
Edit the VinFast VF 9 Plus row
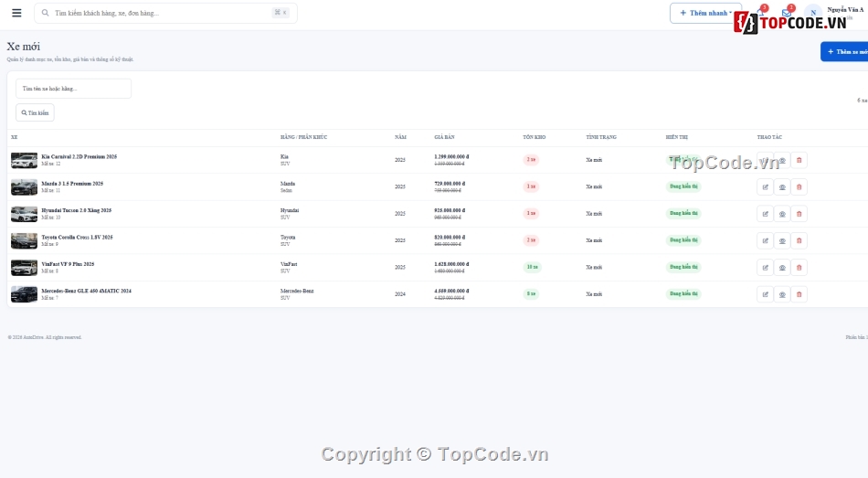point(765,268)
